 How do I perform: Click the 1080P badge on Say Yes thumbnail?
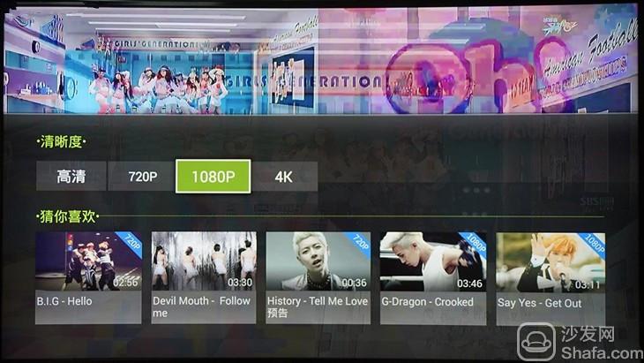pos(593,244)
